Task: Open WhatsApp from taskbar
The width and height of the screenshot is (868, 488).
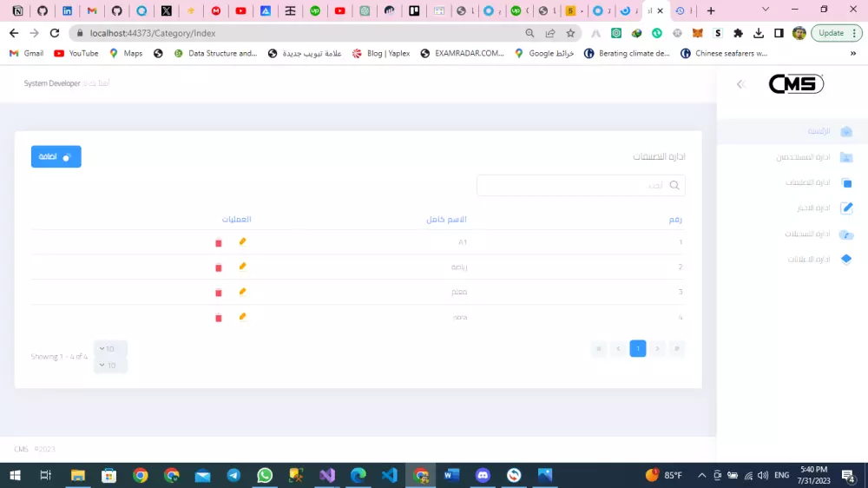Action: point(265,475)
